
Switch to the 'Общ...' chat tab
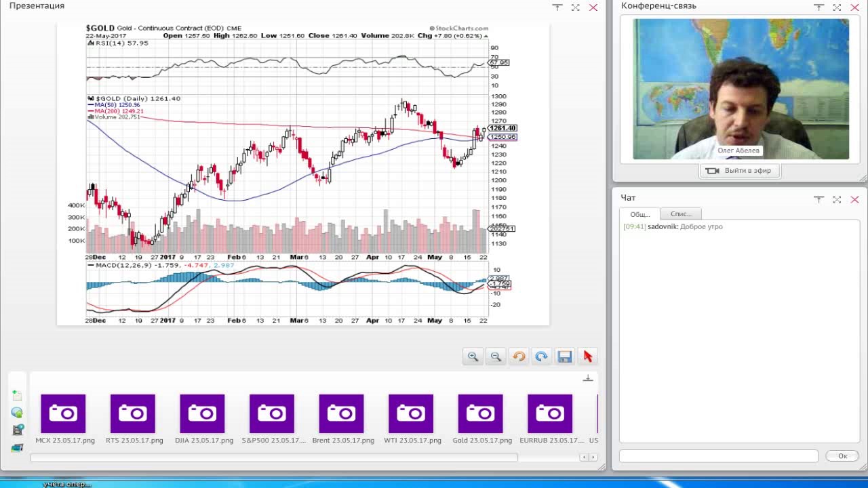(x=639, y=214)
